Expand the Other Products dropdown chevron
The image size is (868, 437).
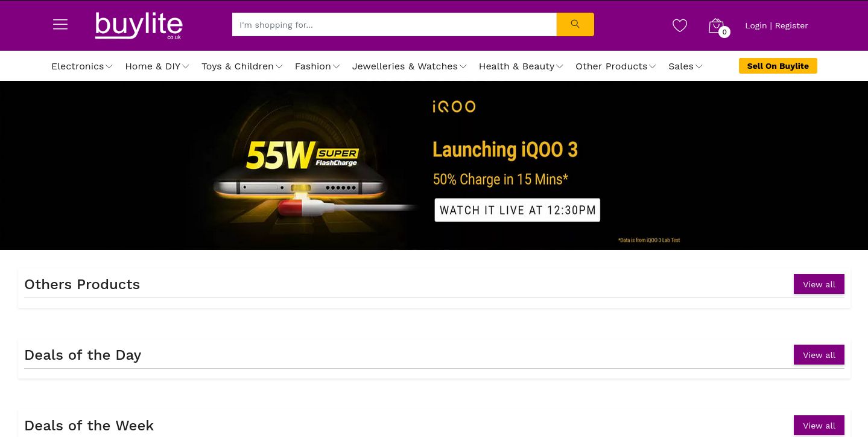[652, 67]
